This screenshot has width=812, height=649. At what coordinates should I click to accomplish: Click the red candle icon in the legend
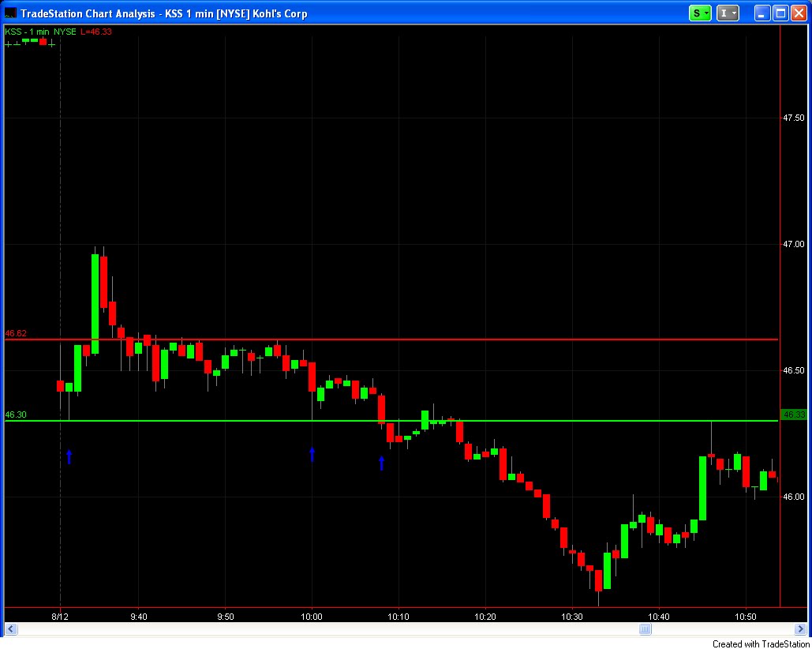tap(43, 40)
